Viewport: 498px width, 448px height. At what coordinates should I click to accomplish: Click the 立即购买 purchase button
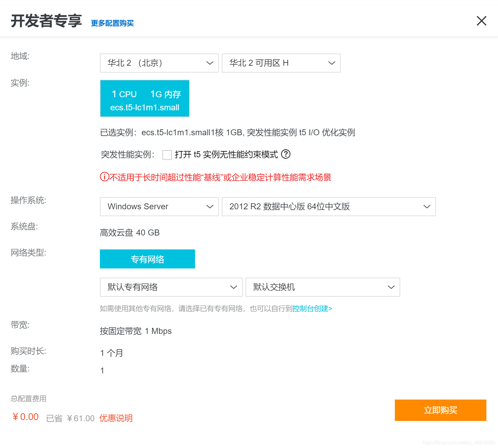click(440, 410)
